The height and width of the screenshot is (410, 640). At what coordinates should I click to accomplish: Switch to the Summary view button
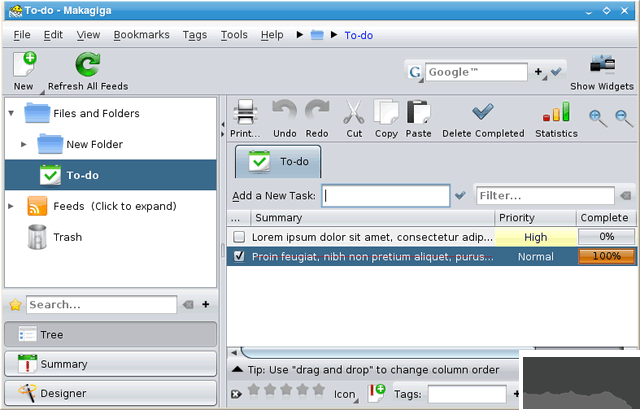click(111, 364)
